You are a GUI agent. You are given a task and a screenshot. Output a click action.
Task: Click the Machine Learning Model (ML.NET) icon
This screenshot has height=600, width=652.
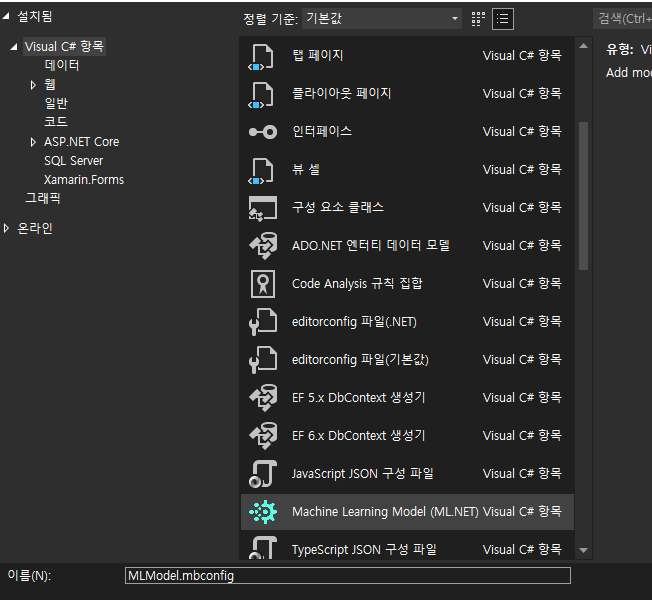pos(262,512)
